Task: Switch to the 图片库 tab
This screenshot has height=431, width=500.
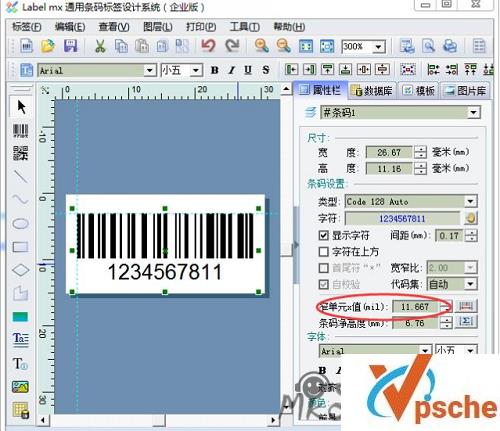Action: coord(465,91)
